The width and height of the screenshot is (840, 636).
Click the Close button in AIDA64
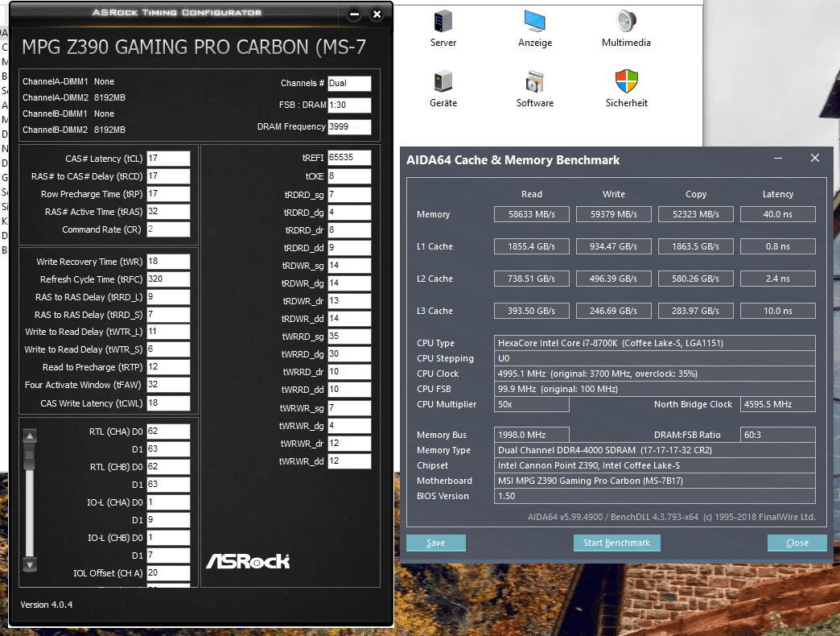[797, 543]
